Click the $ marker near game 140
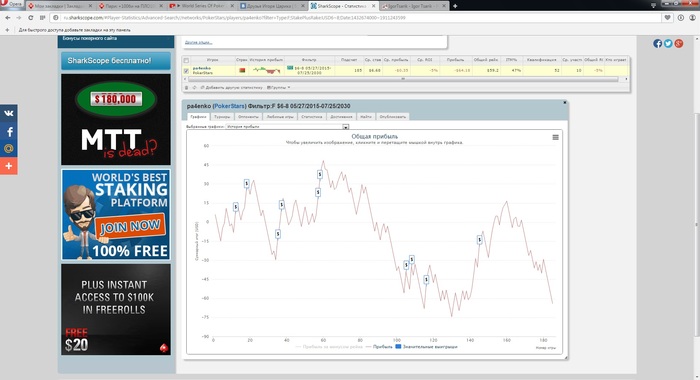The width and height of the screenshot is (700, 380). (x=479, y=240)
